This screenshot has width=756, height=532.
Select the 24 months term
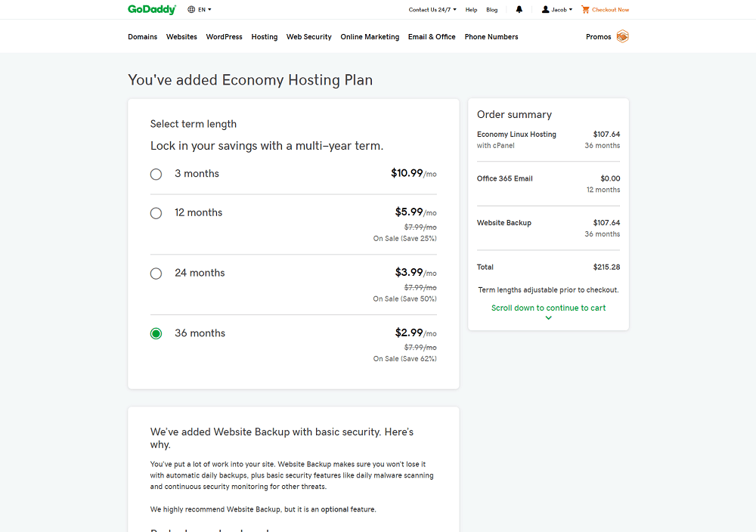[x=156, y=274]
